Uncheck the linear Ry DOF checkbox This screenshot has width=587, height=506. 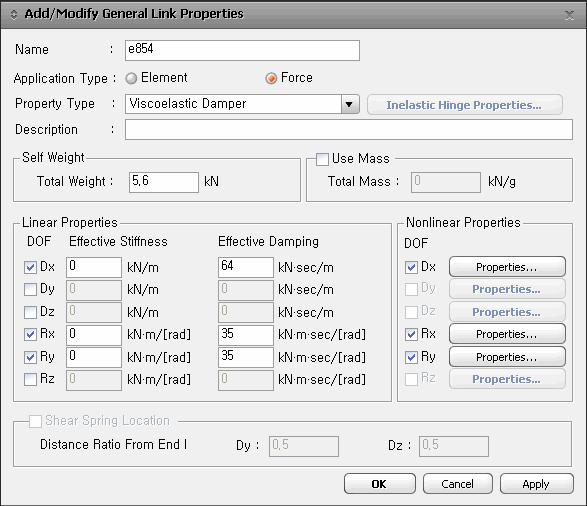30,357
